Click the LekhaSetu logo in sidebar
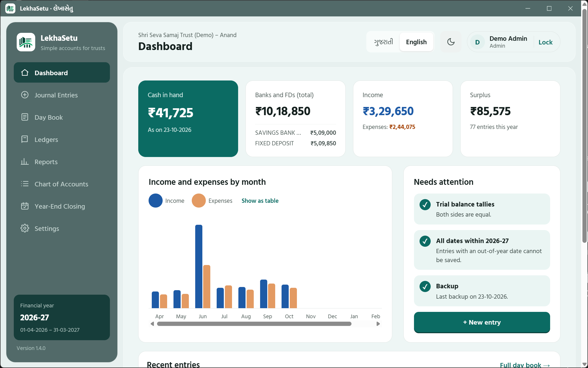The height and width of the screenshot is (368, 588). 26,42
